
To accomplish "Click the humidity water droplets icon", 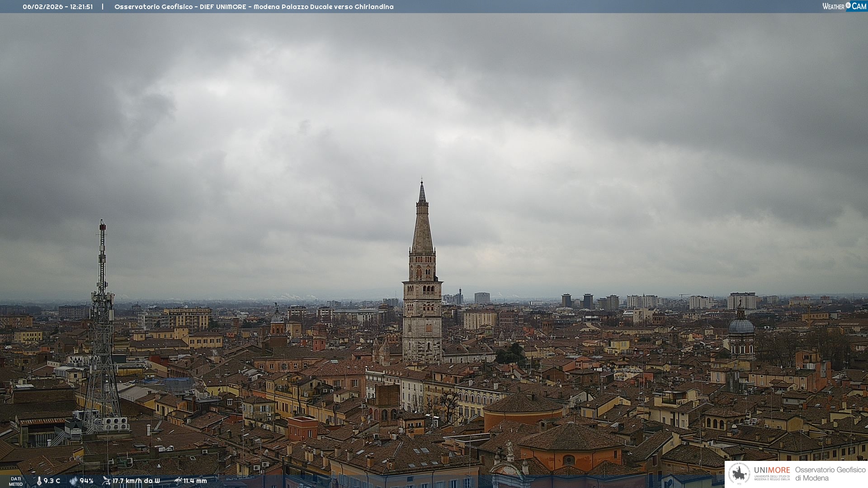I will [x=73, y=481].
